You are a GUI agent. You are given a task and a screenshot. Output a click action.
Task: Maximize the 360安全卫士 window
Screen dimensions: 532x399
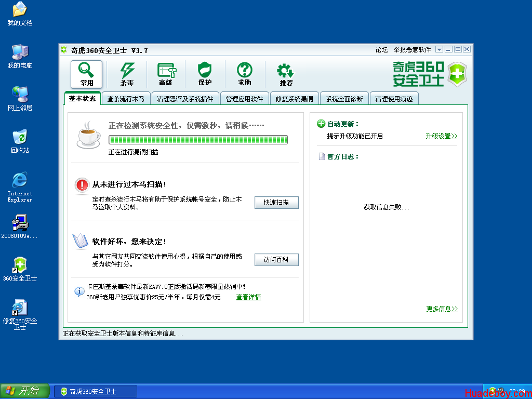tap(458, 49)
